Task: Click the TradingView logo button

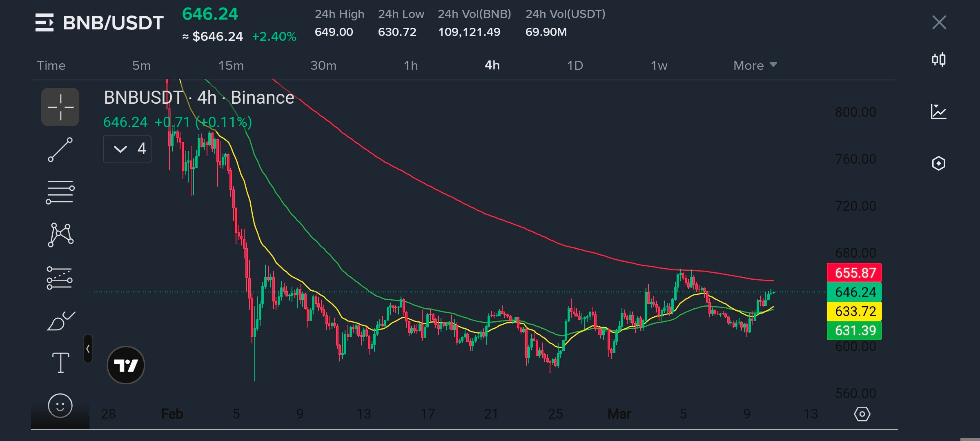Action: pyautogui.click(x=126, y=365)
